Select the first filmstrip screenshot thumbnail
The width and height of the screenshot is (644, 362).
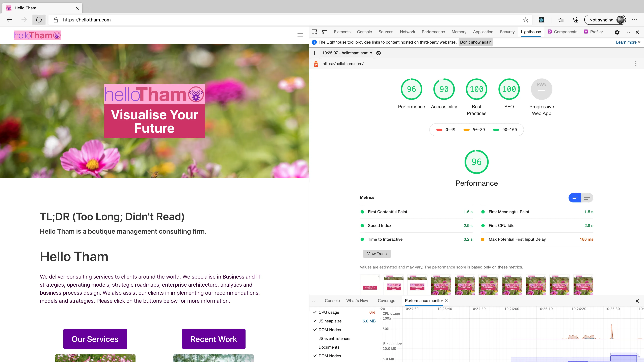tap(370, 285)
